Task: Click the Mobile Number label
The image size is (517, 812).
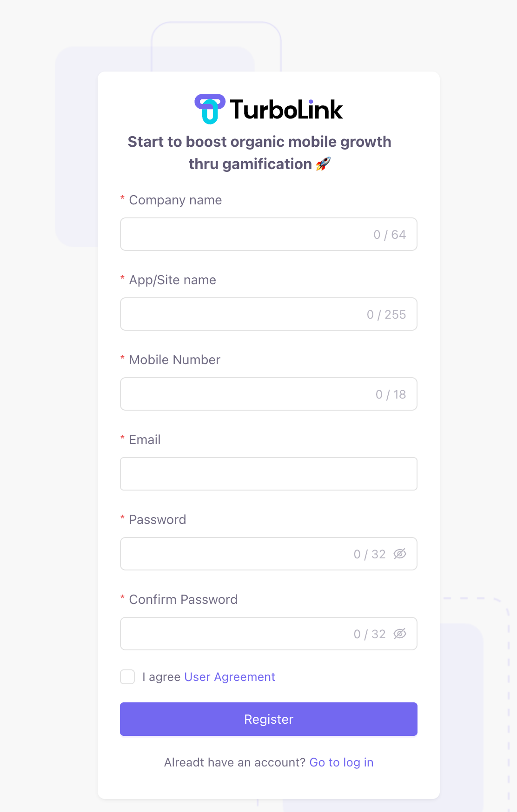Action: click(175, 360)
